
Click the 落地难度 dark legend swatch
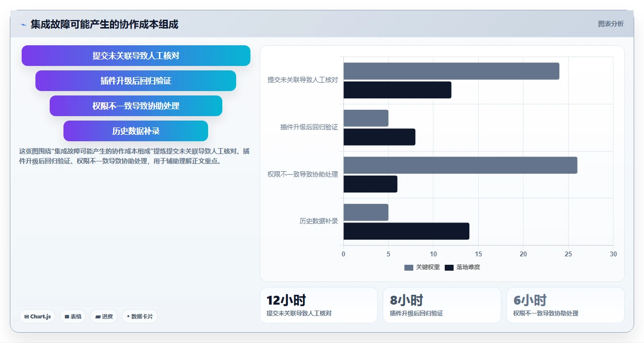pos(449,268)
